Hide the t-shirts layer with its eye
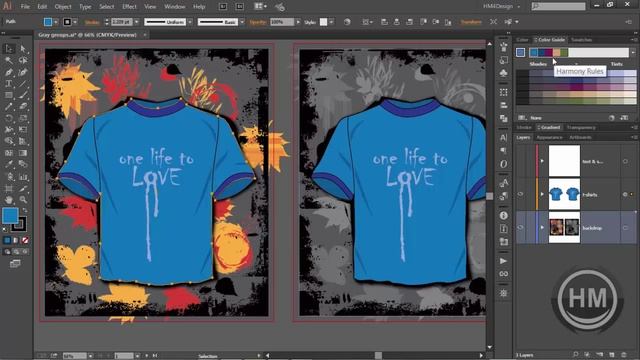This screenshot has height=360, width=640. click(520, 194)
